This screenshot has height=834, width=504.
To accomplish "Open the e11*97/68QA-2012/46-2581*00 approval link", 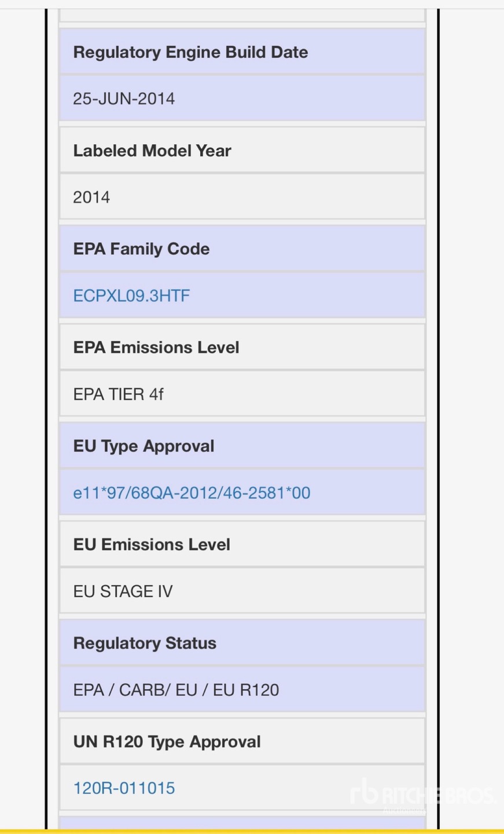I will [x=192, y=493].
